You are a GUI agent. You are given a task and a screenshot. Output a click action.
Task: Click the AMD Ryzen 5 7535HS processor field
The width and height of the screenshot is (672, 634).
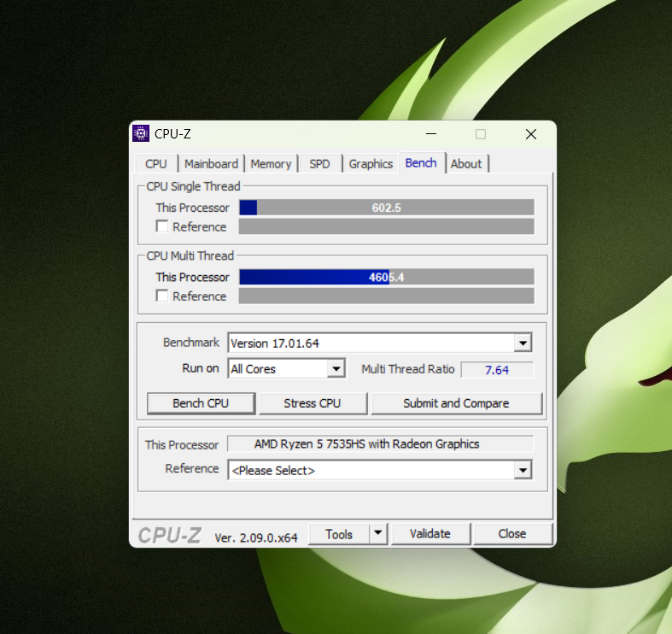(x=380, y=444)
